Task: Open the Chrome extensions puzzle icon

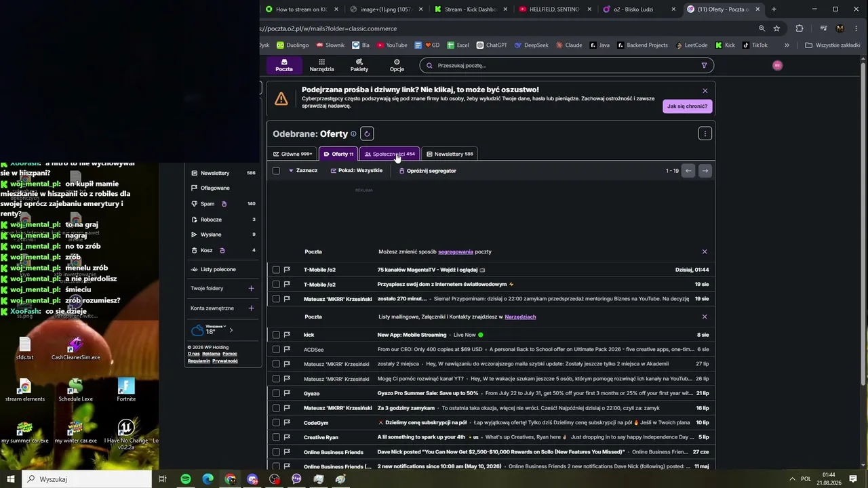Action: [x=800, y=28]
